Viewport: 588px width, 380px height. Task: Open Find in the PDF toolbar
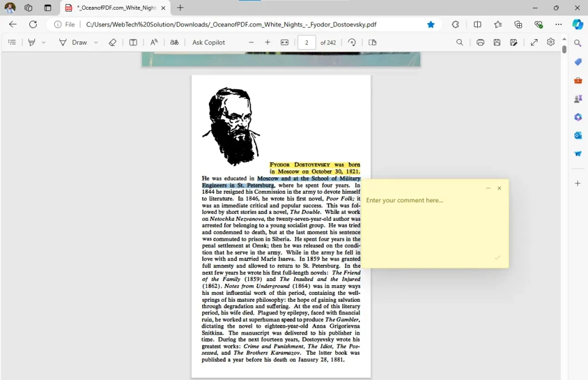(459, 43)
